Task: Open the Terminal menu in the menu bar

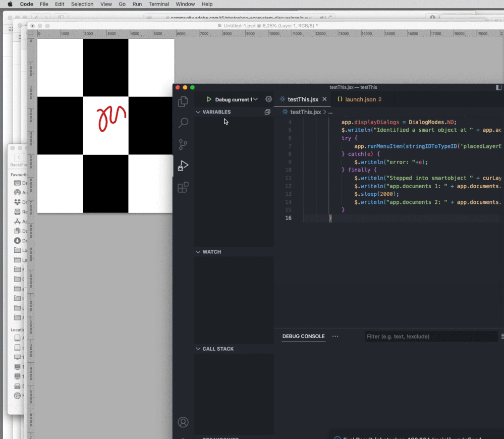Action: click(159, 4)
